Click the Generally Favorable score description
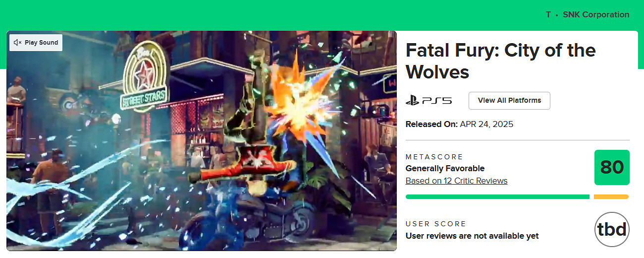The image size is (644, 258). click(x=445, y=168)
